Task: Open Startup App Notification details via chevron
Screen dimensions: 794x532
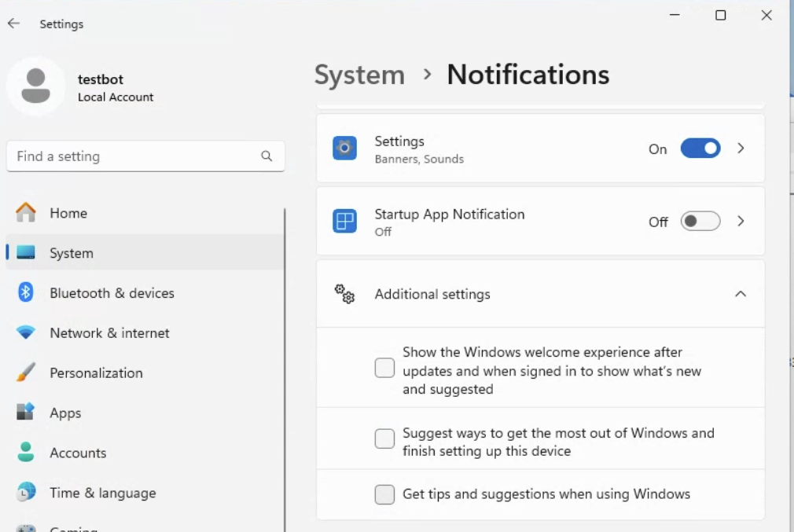Action: (x=740, y=221)
